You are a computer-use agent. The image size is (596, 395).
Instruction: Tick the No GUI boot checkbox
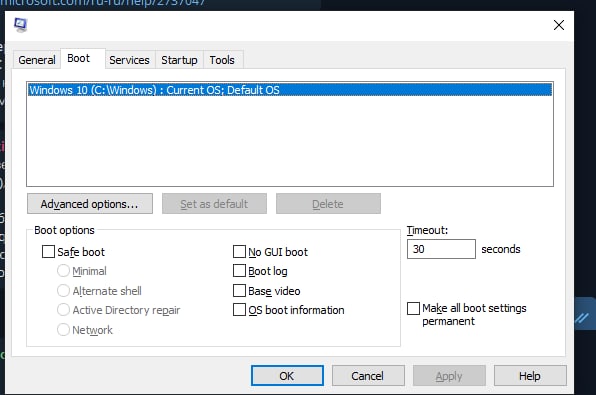[x=239, y=252]
